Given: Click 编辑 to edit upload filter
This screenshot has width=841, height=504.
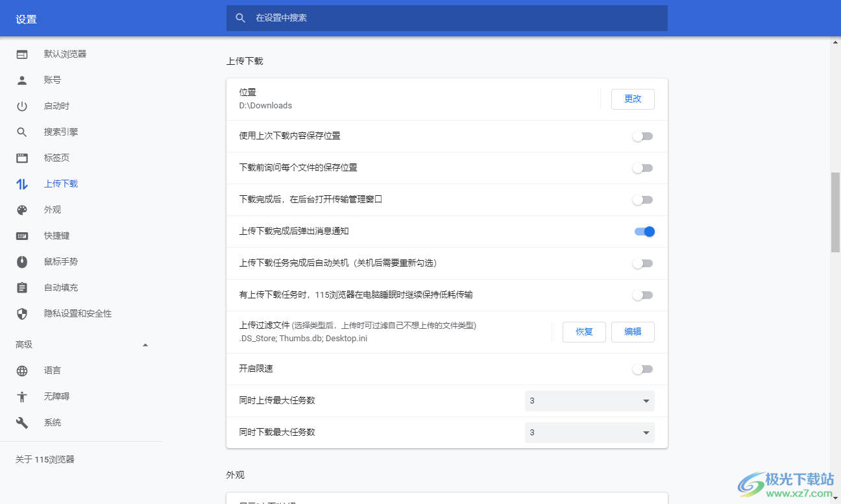Looking at the screenshot, I should 633,331.
